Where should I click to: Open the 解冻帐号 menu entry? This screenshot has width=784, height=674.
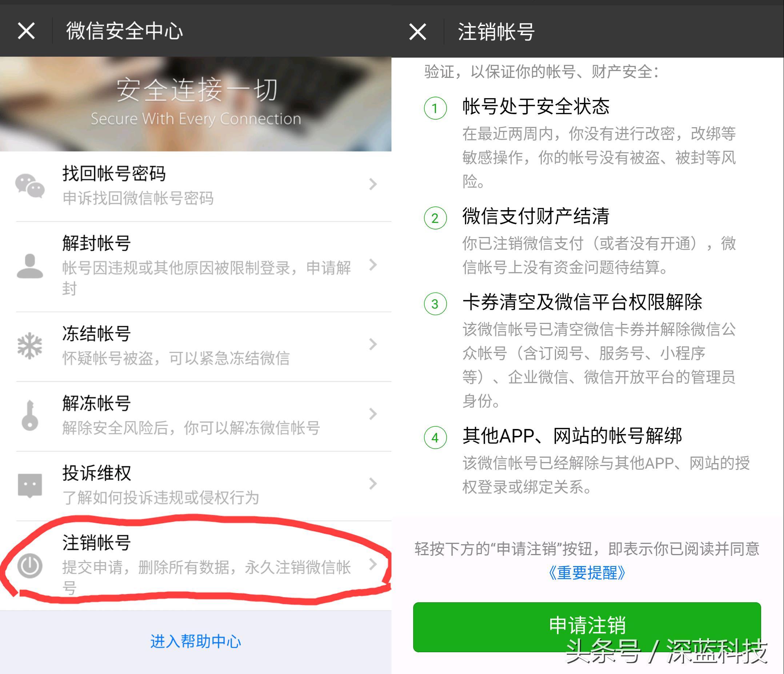pos(196,416)
